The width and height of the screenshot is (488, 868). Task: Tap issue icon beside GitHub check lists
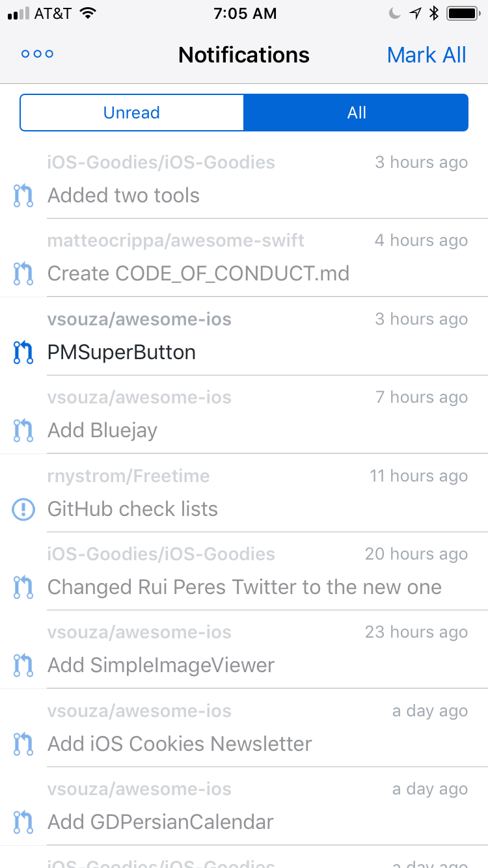pyautogui.click(x=23, y=509)
